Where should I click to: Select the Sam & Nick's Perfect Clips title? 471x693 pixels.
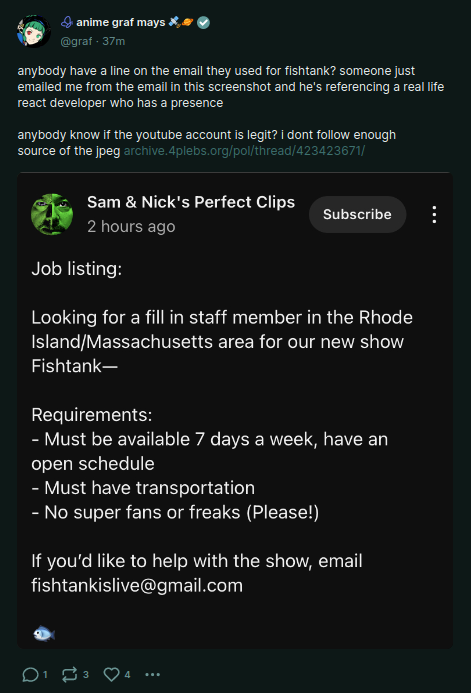(x=191, y=202)
